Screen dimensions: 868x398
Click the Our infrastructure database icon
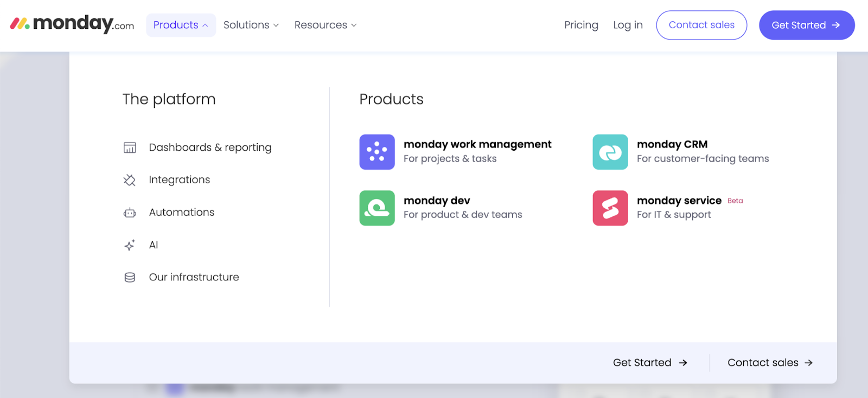coord(130,278)
